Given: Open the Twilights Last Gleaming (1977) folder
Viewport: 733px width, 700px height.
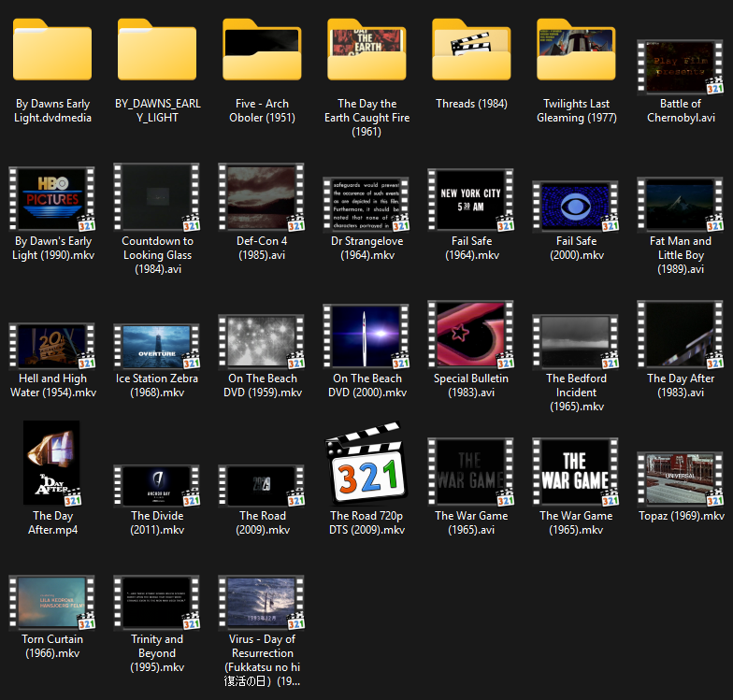Looking at the screenshot, I should tap(576, 50).
